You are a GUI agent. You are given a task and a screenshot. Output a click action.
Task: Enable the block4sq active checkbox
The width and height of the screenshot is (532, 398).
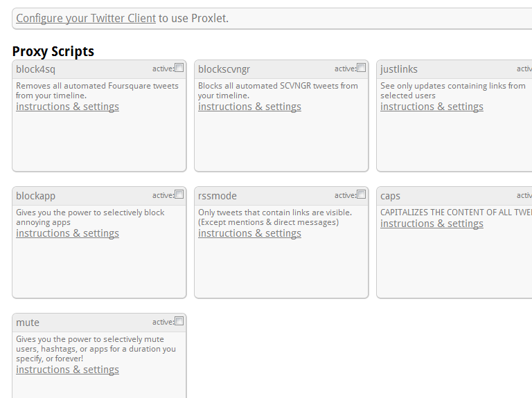coord(179,68)
